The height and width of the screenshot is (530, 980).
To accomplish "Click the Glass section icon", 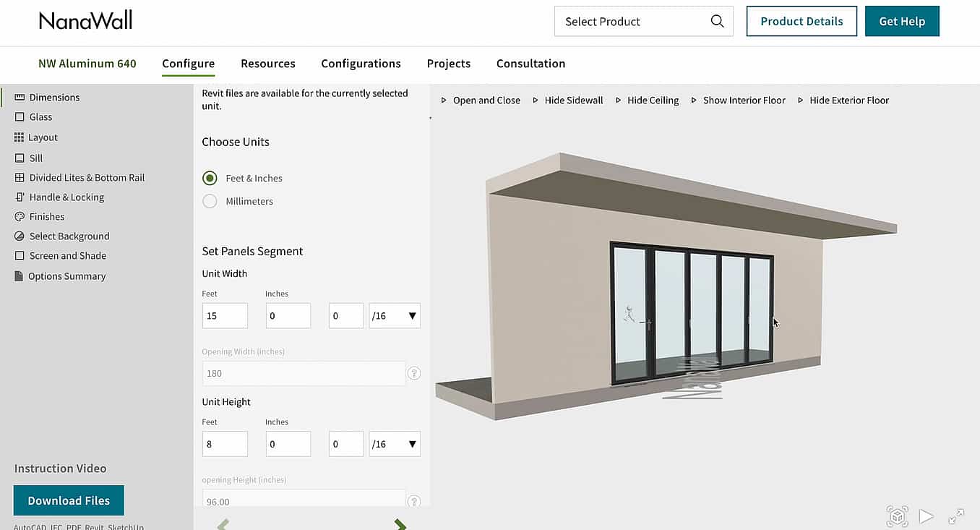I will click(x=20, y=116).
